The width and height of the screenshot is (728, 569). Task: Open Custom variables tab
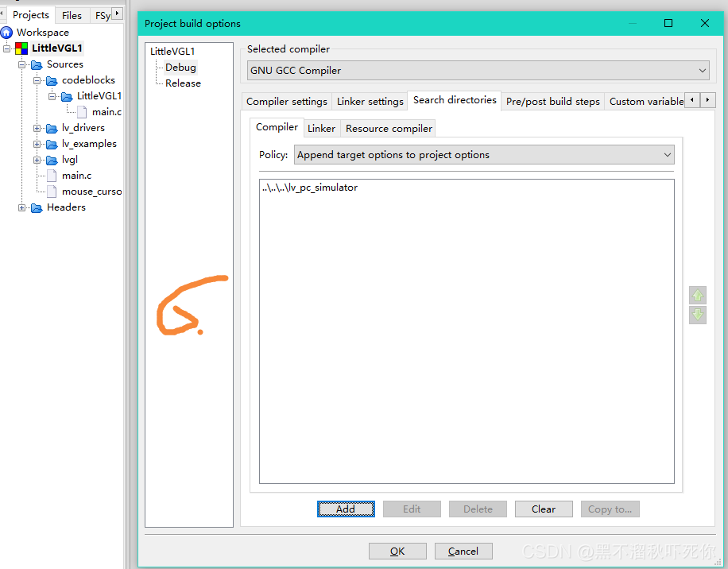pyautogui.click(x=646, y=102)
